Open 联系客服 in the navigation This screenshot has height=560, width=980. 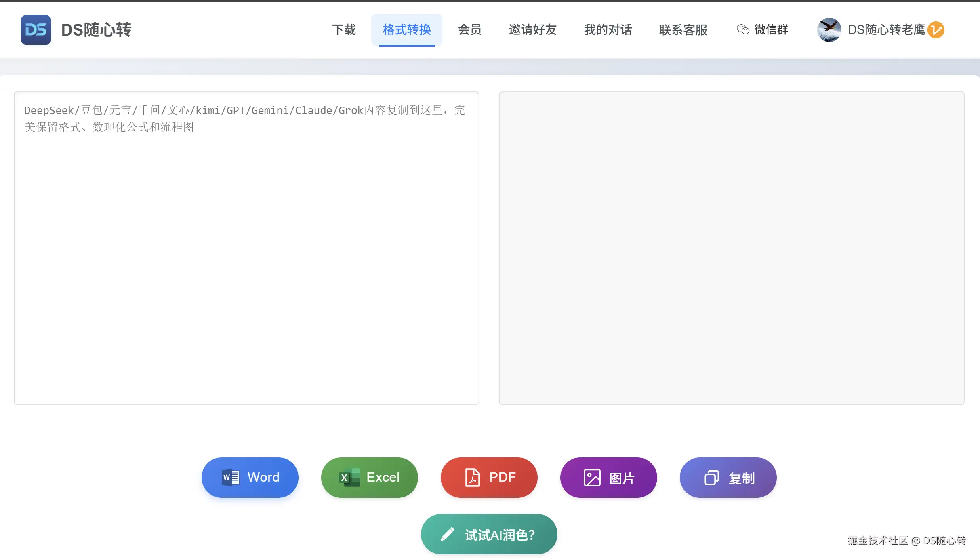click(x=683, y=30)
